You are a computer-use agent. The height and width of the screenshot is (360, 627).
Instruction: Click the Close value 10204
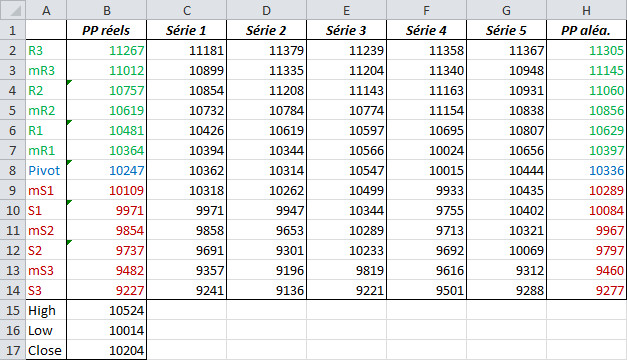pyautogui.click(x=106, y=350)
